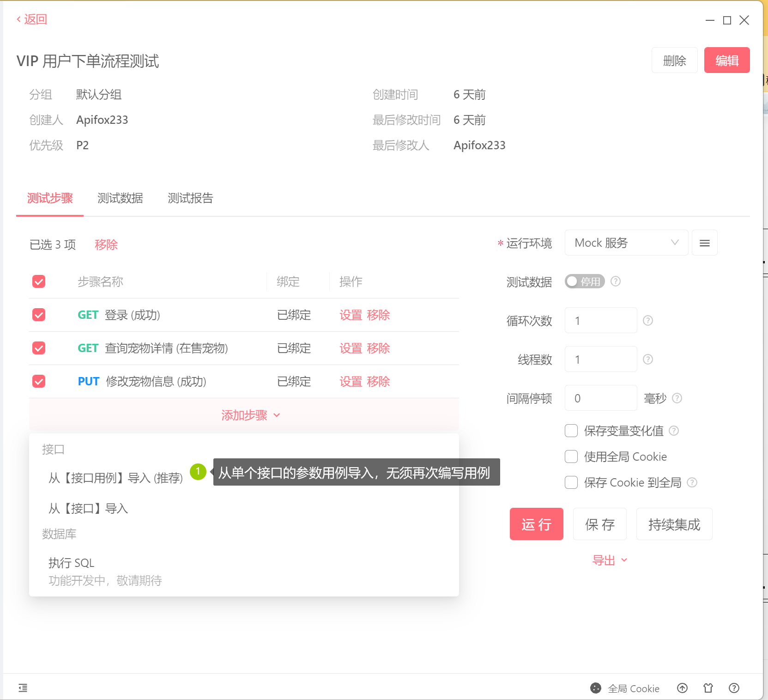Click the upload arrow icon in the status bar

[x=682, y=688]
